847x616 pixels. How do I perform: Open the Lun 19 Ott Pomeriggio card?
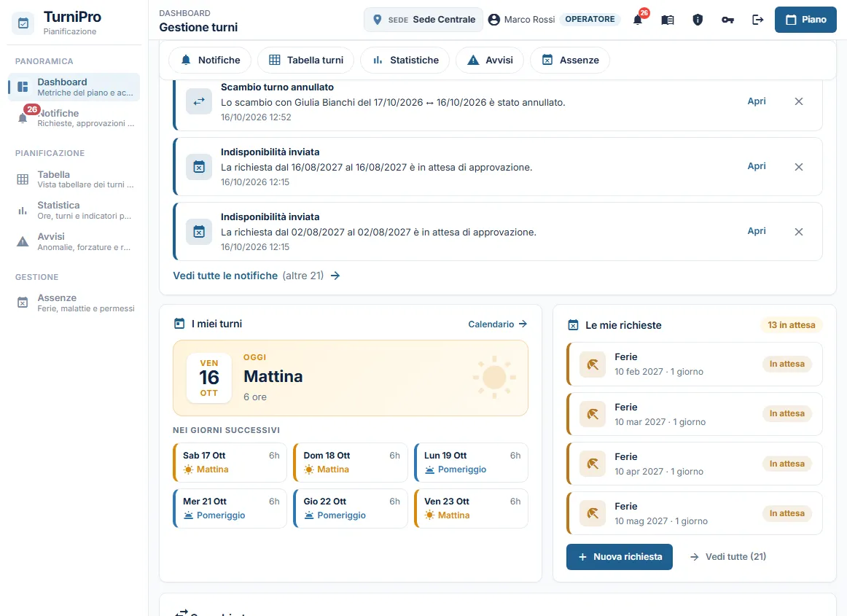[471, 462]
